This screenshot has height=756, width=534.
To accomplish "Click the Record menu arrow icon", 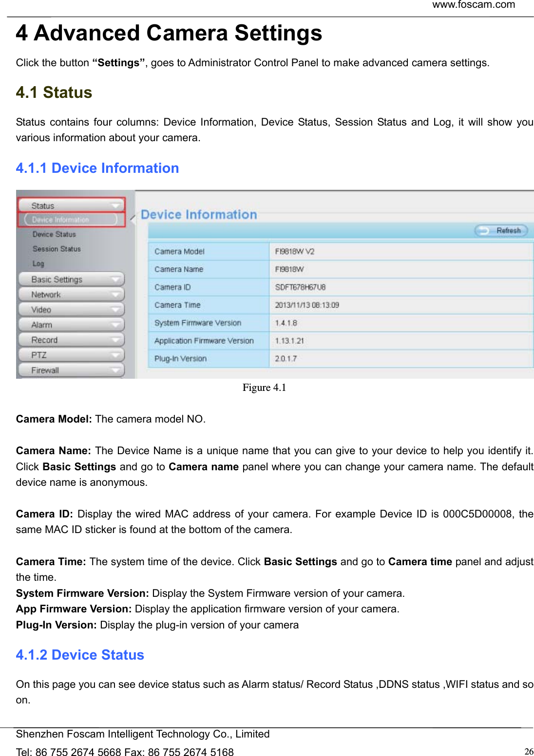I will 115,340.
